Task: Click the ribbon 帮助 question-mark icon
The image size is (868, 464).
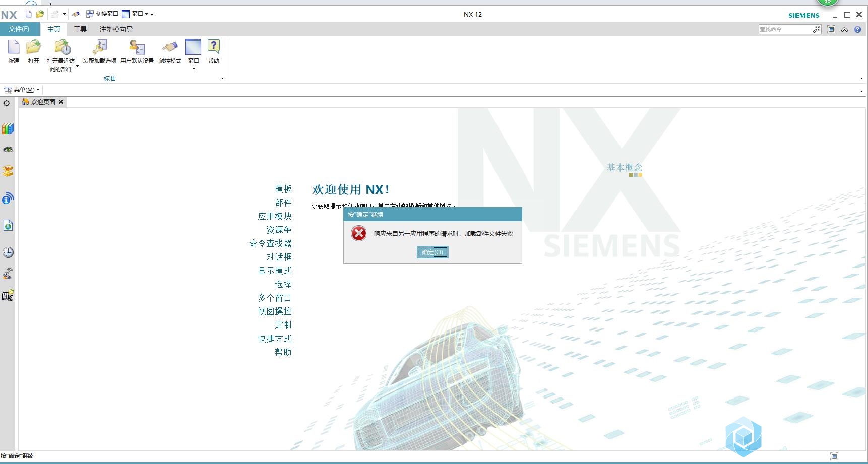Action: [x=214, y=47]
